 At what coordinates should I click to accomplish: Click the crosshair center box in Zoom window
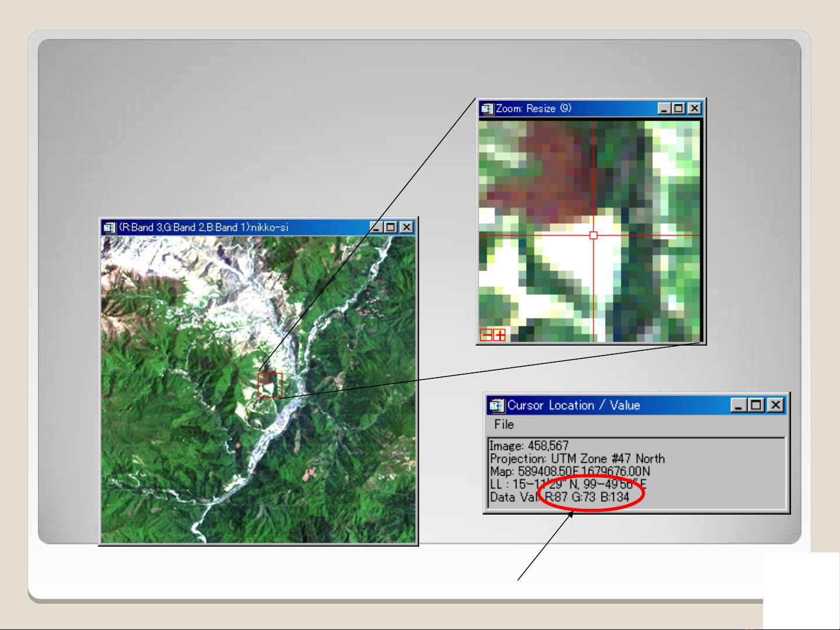click(593, 235)
